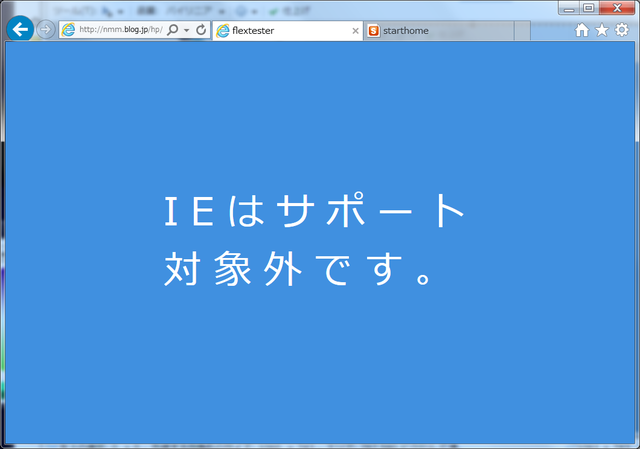Go back with the blue Back arrow
640x449 pixels.
pos(20,29)
